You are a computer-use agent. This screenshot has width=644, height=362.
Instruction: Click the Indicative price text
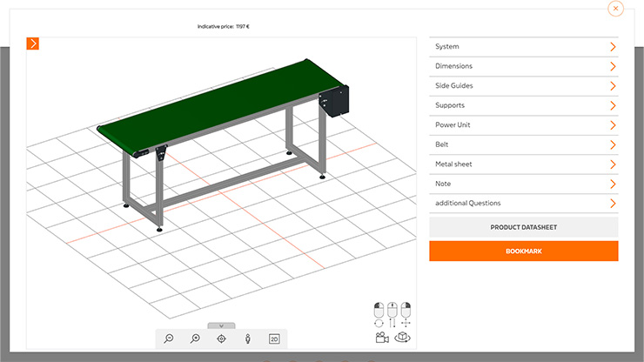223,26
